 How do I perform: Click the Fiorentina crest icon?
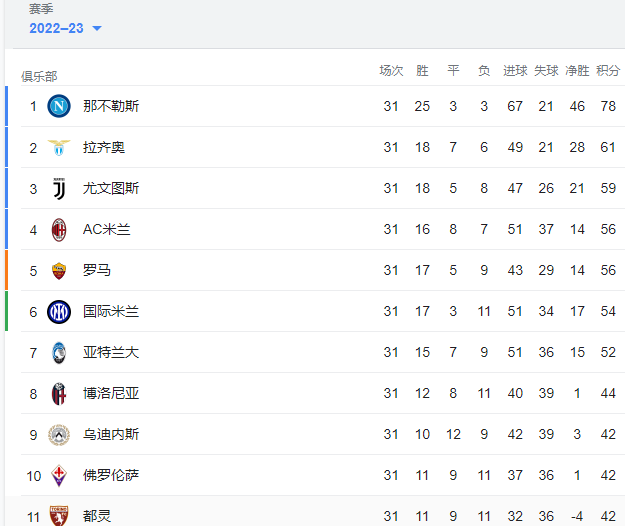point(59,475)
